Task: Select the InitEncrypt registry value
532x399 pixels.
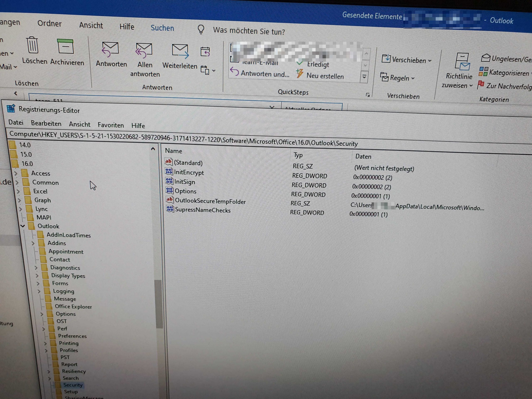Action: pyautogui.click(x=189, y=172)
